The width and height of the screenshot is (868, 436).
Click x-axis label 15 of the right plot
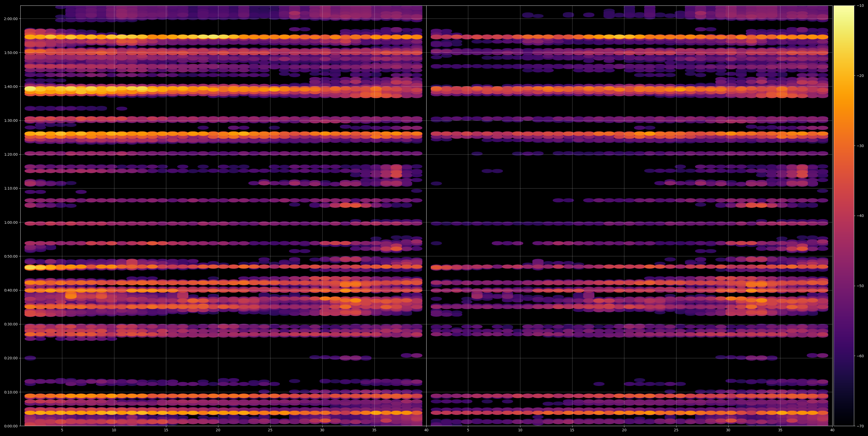pos(572,430)
